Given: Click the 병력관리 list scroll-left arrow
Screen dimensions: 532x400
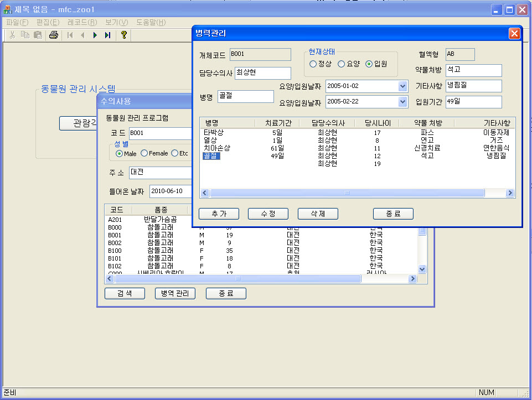Looking at the screenshot, I should click(x=205, y=193).
